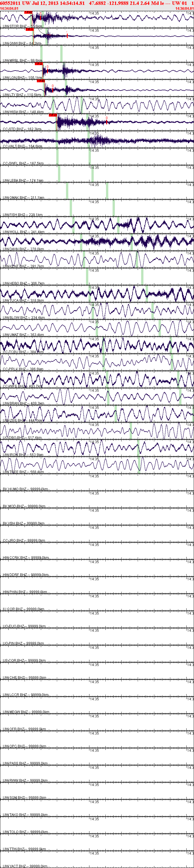Select station label UW OMAK BHZ 211.1km
This screenshot has height=868, width=194.
(x=24, y=198)
